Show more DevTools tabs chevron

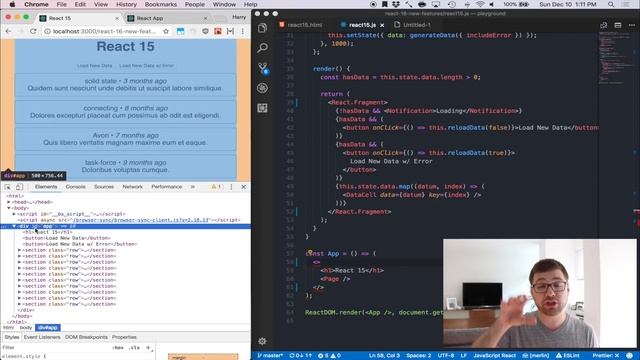[x=193, y=187]
